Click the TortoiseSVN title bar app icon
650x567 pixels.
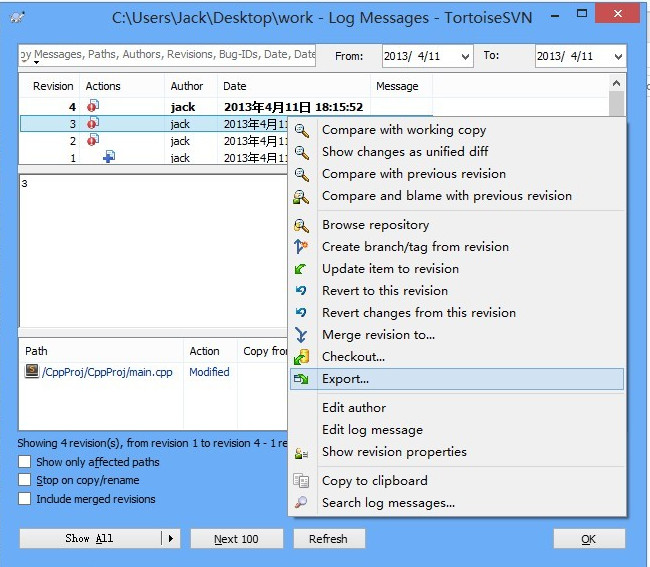(x=18, y=17)
